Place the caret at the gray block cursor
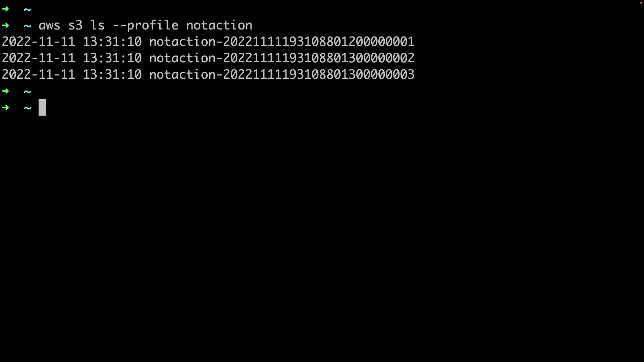Viewport: 644px width, 362px height. coord(42,107)
